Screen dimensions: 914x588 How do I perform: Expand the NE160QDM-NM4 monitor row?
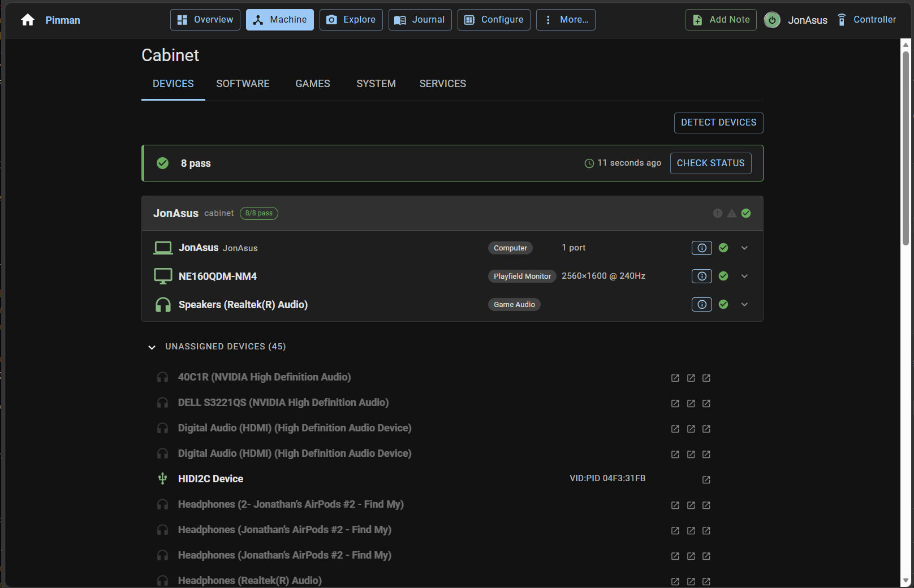(x=744, y=276)
